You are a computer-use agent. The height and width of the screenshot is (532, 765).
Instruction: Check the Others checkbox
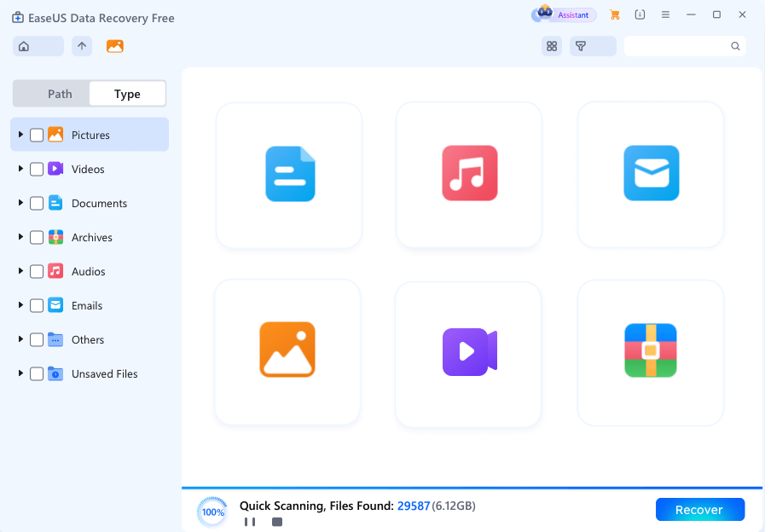click(x=37, y=340)
